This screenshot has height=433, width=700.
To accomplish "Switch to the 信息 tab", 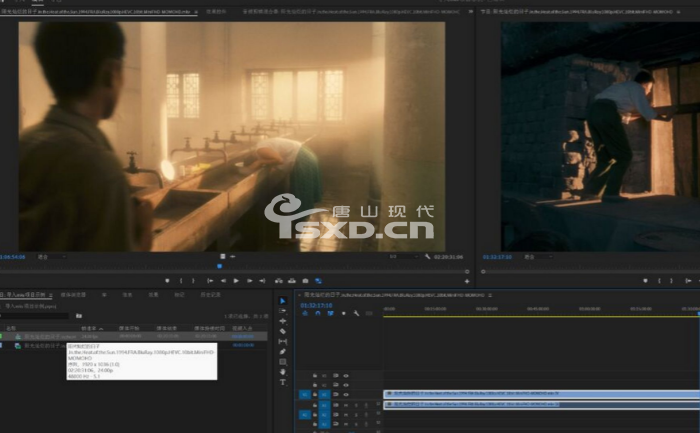I will [127, 295].
